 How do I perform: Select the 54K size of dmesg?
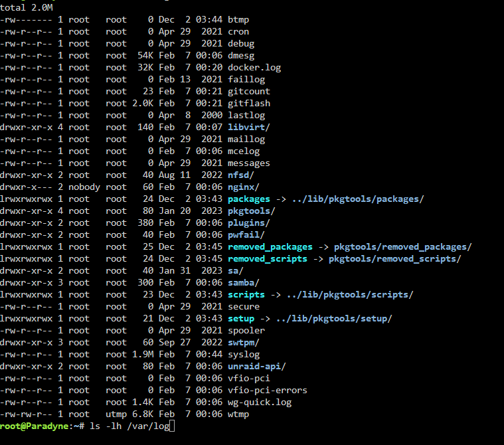point(145,55)
